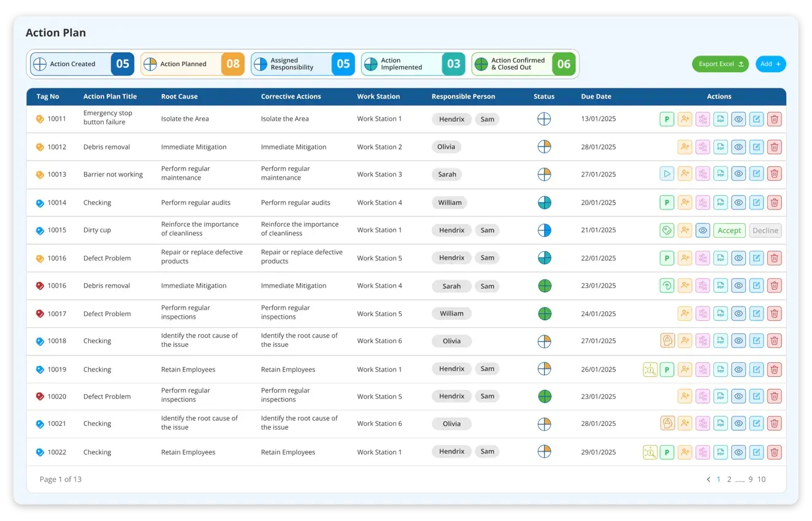Click the green P icon on row 10011

667,119
